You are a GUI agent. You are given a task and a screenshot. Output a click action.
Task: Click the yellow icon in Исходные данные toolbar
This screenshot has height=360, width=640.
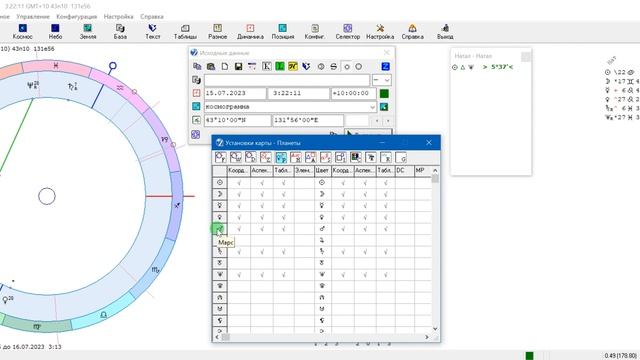[x=293, y=67]
